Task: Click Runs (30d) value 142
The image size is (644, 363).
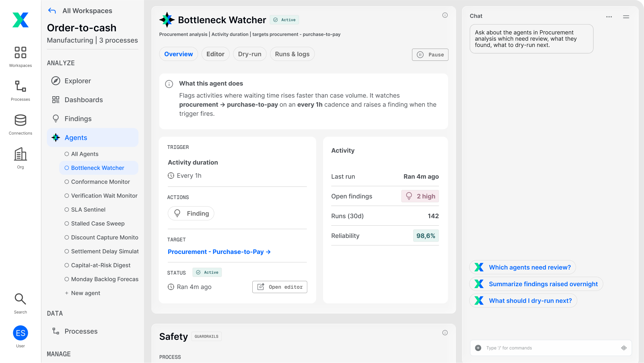Action: tap(433, 216)
